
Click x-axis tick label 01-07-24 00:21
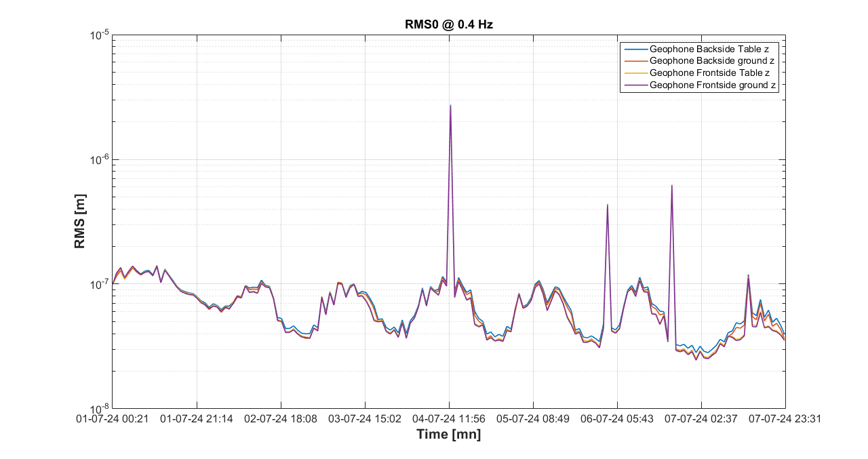click(113, 419)
